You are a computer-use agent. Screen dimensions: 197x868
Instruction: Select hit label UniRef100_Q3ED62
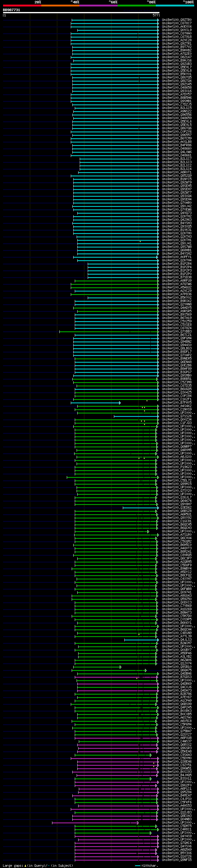click(177, 508)
